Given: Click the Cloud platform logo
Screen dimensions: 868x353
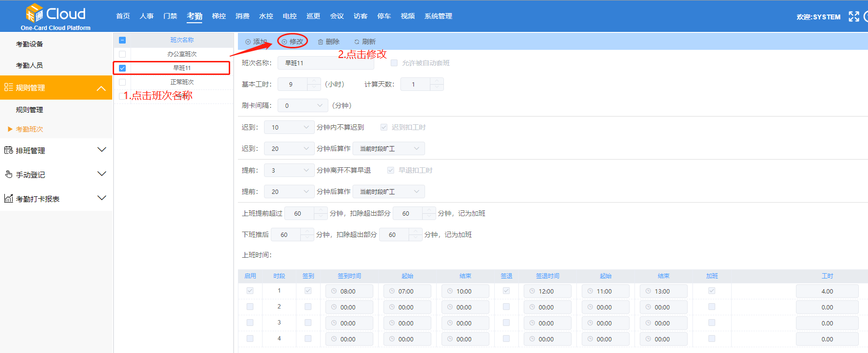Looking at the screenshot, I should [55, 15].
